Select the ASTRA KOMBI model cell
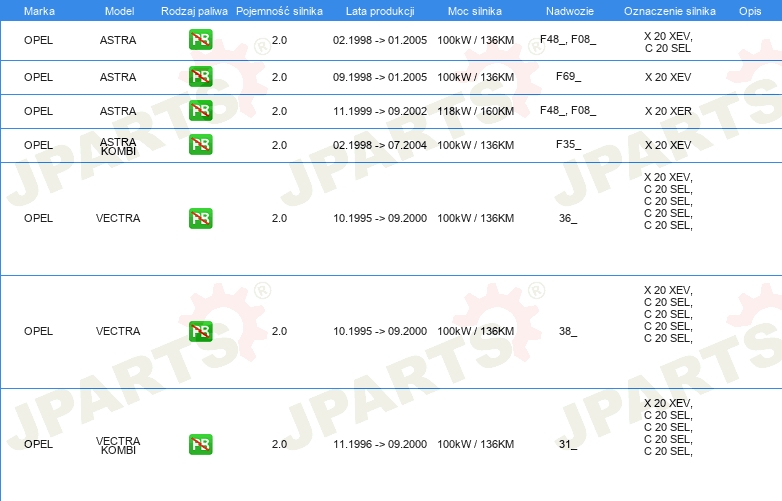Viewport: 782px width, 501px height. (x=118, y=146)
